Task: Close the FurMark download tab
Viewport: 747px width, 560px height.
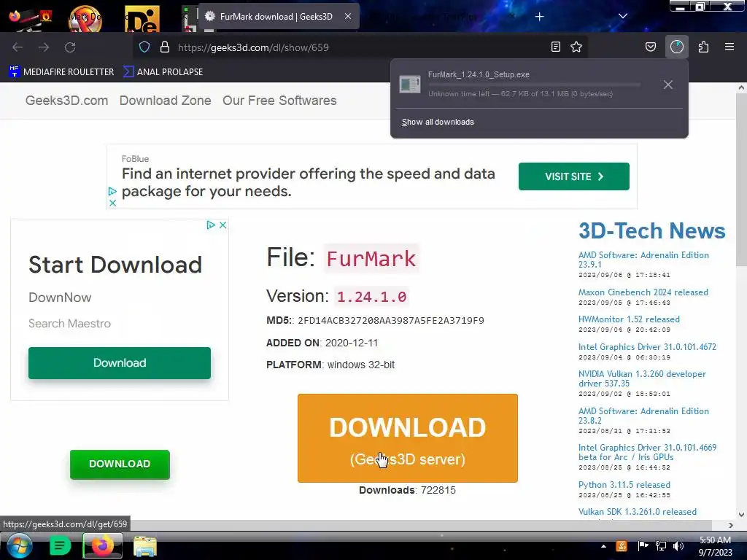Action: click(x=348, y=16)
